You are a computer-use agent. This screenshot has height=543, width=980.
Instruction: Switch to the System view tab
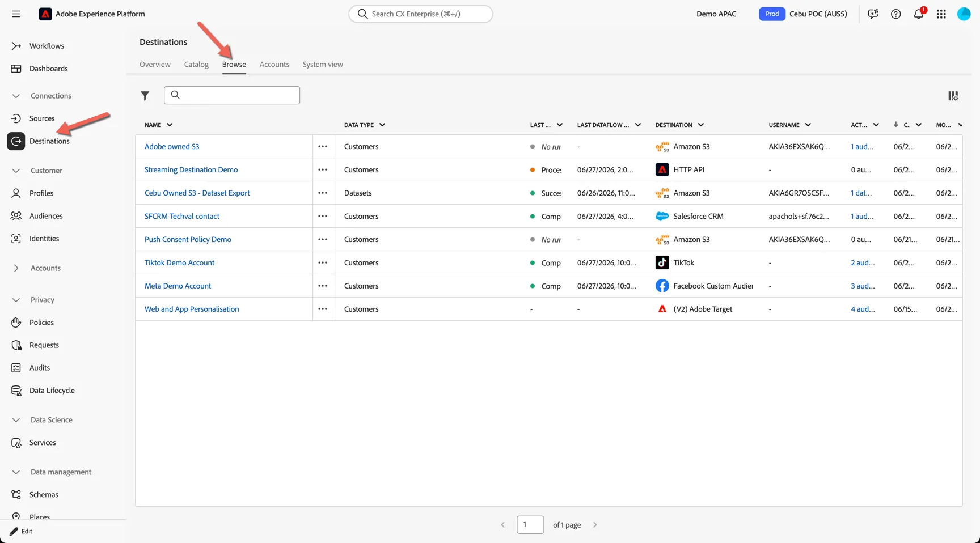[323, 65]
